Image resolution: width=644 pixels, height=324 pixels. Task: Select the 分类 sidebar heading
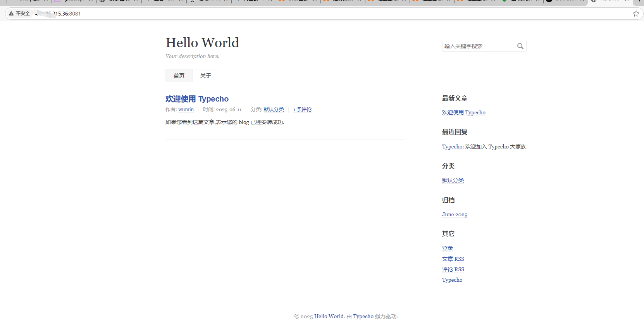coord(448,166)
